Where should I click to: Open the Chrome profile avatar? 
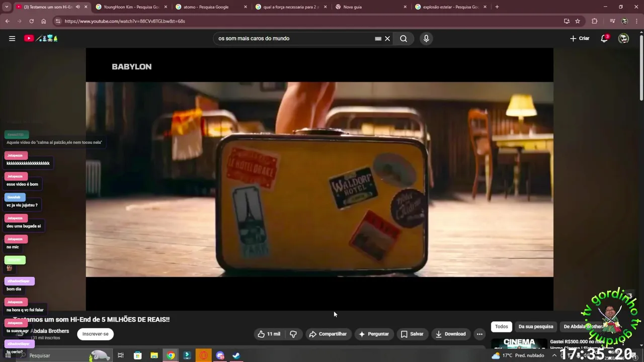tap(624, 21)
